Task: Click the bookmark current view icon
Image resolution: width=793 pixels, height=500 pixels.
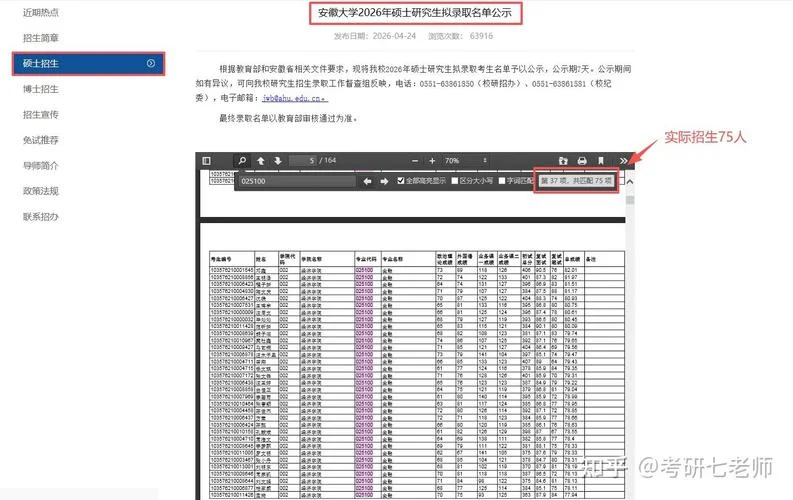Action: tap(601, 161)
